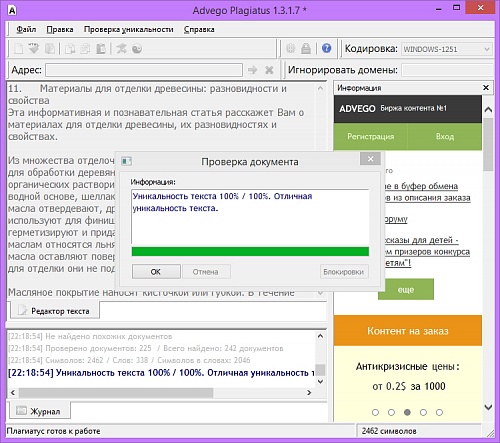Open settings gear icon in toolbar
The width and height of the screenshot is (500, 443).
coord(291,49)
